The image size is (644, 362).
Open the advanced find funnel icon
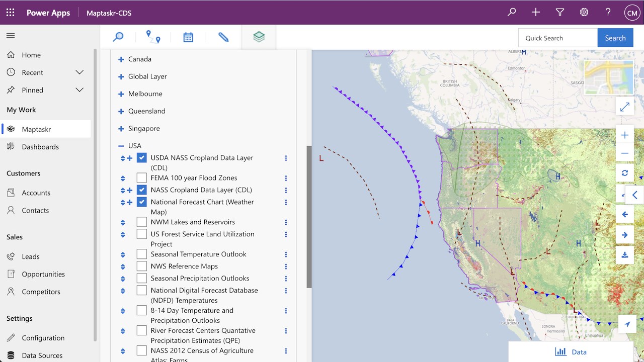point(560,12)
